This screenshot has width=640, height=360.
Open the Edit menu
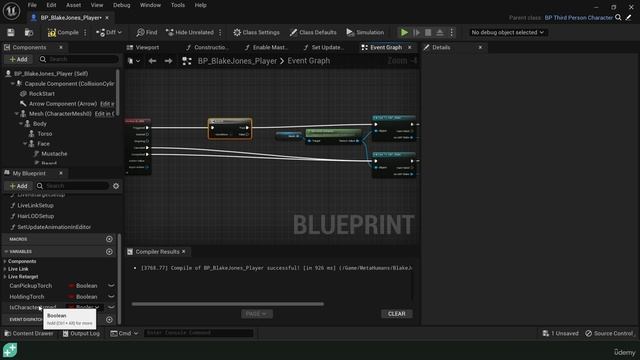(51, 5)
